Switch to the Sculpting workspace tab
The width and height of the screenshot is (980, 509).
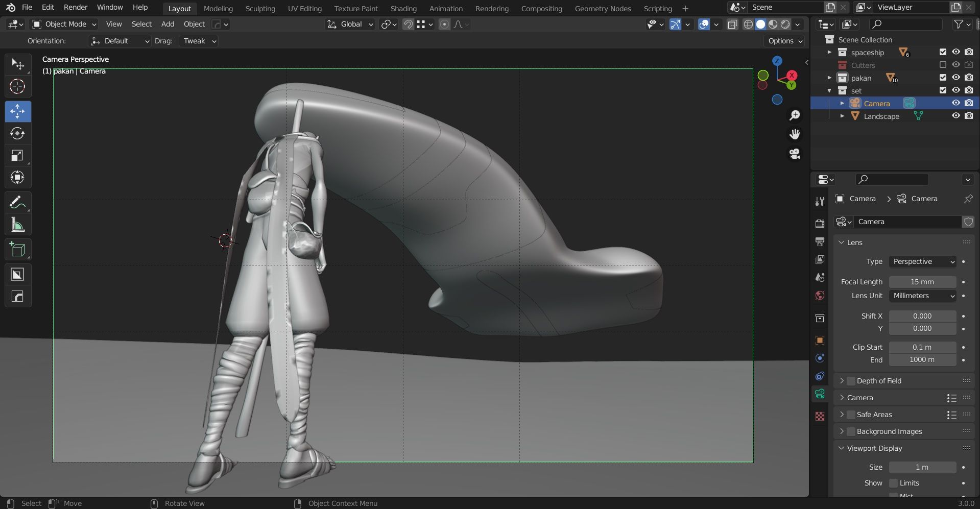pyautogui.click(x=260, y=9)
